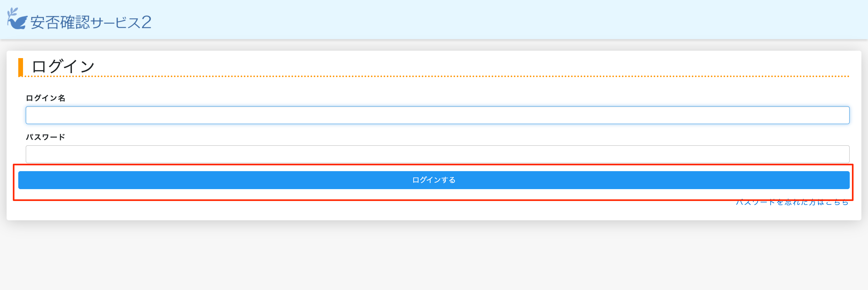Select the text box under パスワード
This screenshot has width=868, height=290.
coord(437,154)
